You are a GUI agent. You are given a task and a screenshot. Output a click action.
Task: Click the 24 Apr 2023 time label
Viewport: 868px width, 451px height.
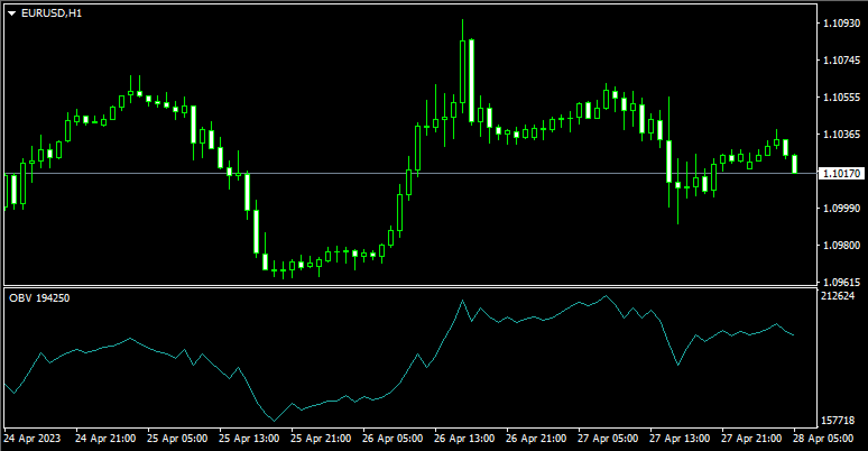click(x=32, y=438)
